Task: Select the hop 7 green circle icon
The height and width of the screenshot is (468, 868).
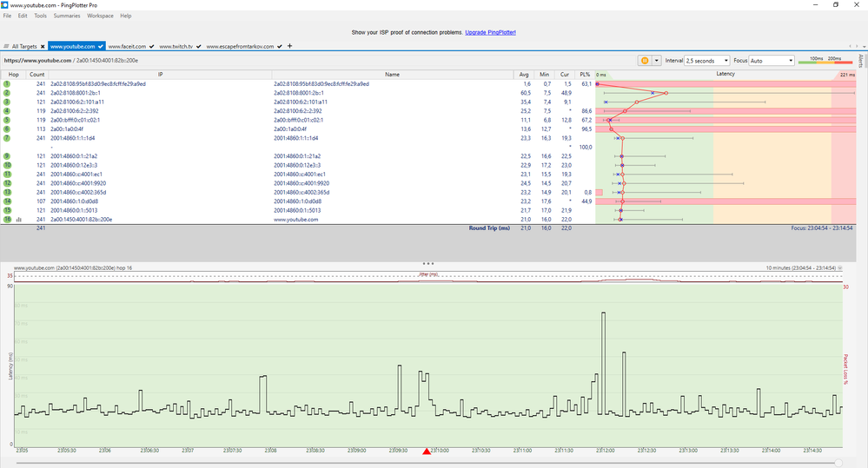Action: (7, 138)
